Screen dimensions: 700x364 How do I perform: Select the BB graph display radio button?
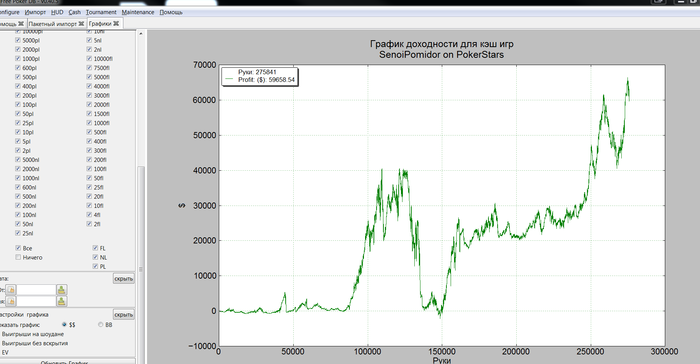(100, 325)
